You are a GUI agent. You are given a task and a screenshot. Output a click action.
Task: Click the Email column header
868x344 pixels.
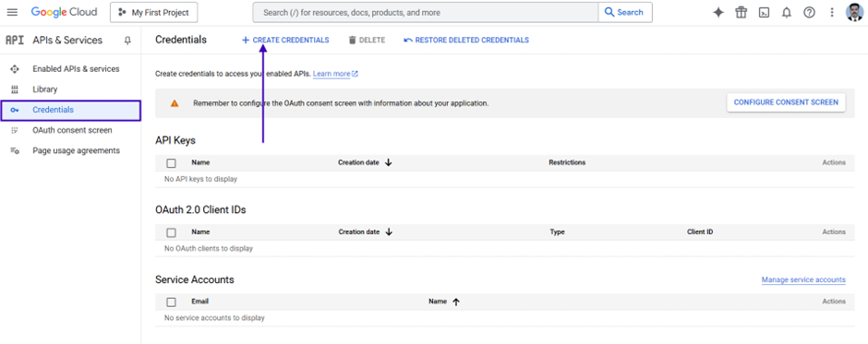pyautogui.click(x=200, y=302)
